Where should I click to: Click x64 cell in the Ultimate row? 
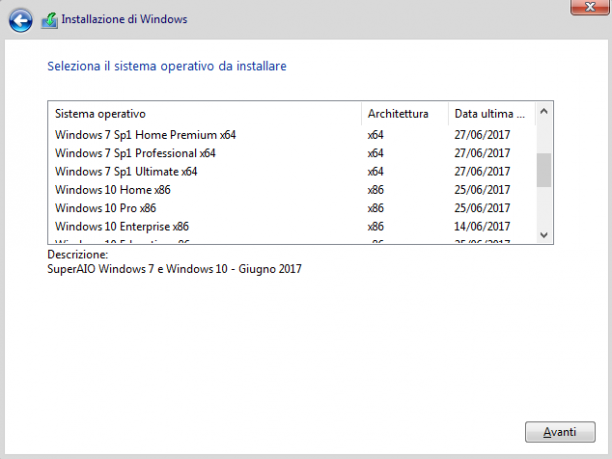click(375, 171)
